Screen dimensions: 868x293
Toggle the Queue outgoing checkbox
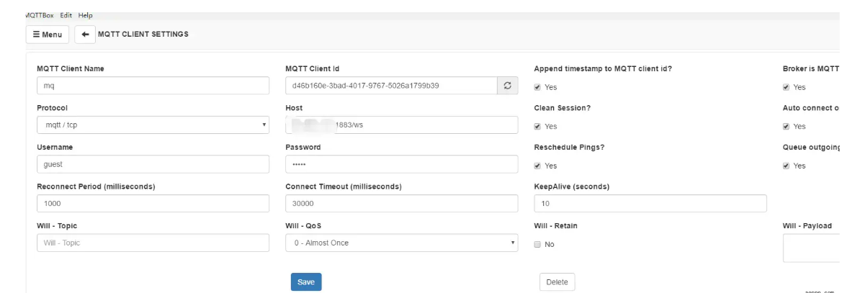tap(786, 166)
